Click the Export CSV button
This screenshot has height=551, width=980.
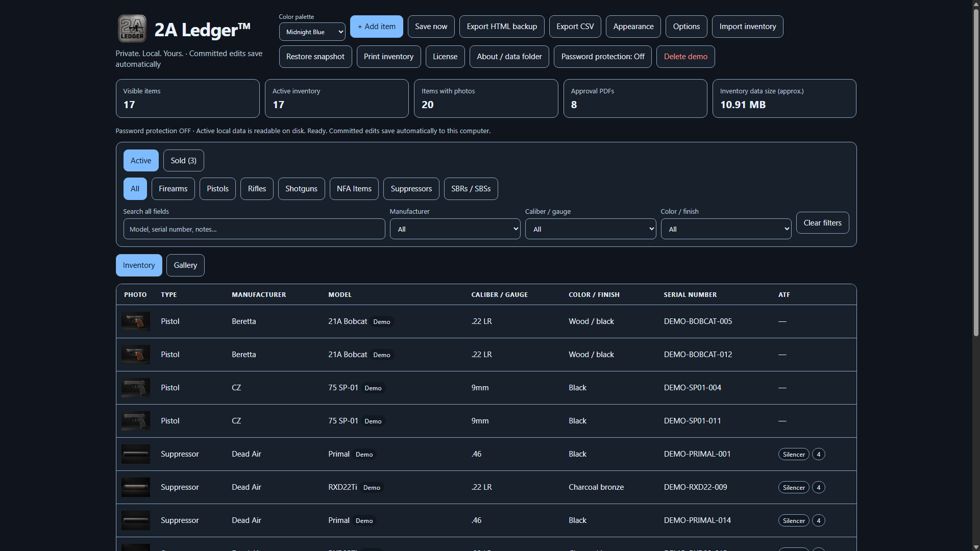575,27
